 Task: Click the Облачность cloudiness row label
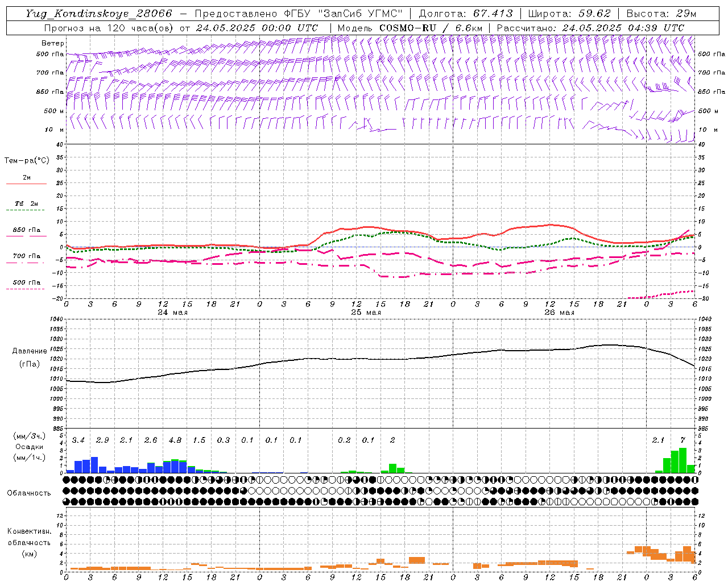coord(29,493)
